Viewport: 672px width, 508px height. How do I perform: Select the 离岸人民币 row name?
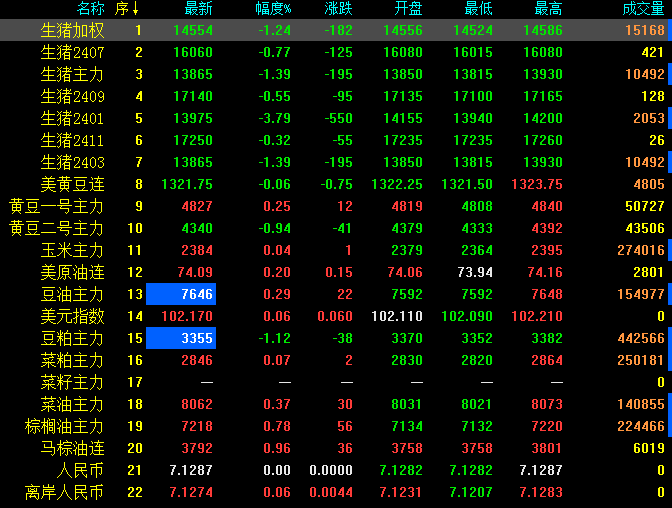pyautogui.click(x=64, y=493)
